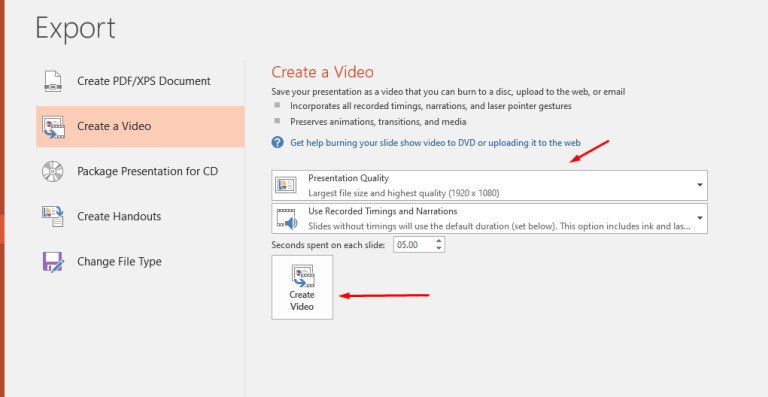This screenshot has height=397, width=768.
Task: Click the Recorded Timings speaker filmstrip icon
Action: pyautogui.click(x=287, y=219)
